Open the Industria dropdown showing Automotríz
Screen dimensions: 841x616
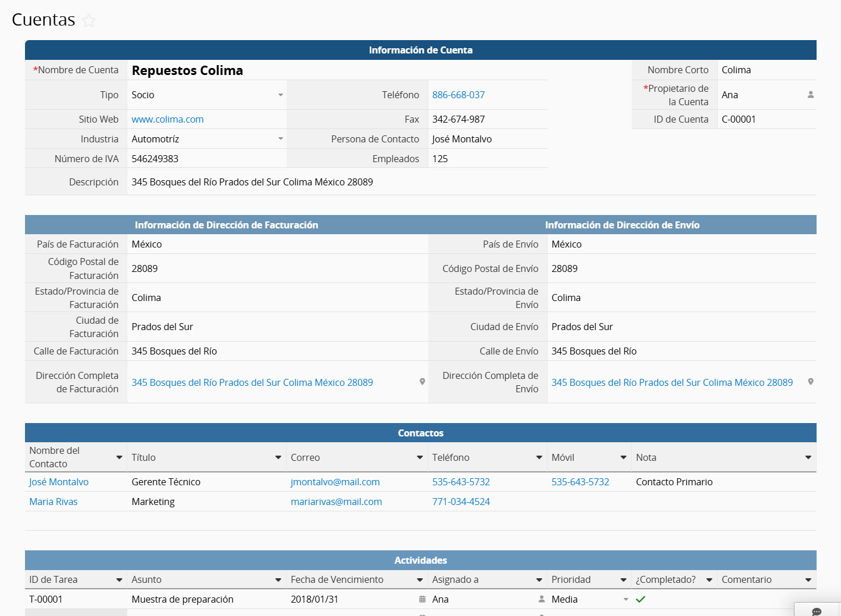280,139
